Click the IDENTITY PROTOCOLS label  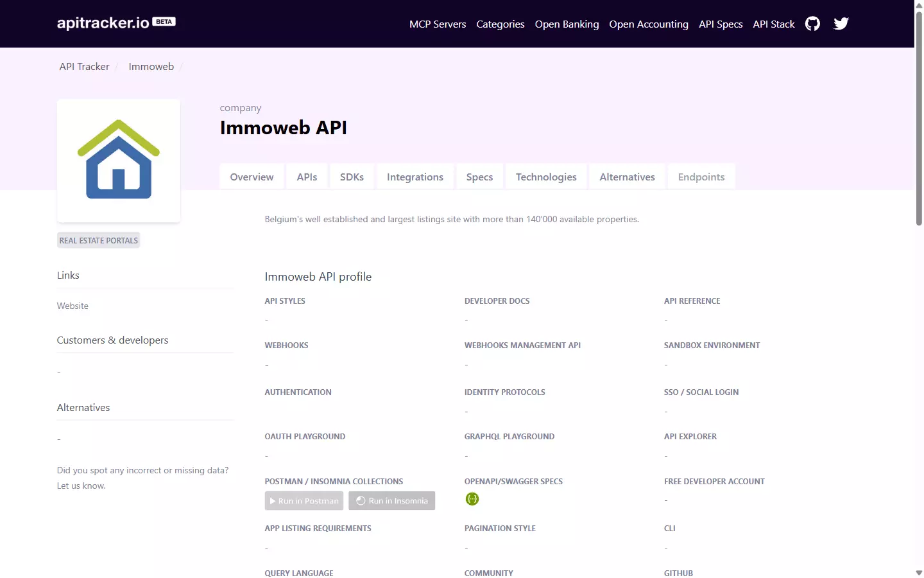coord(505,392)
